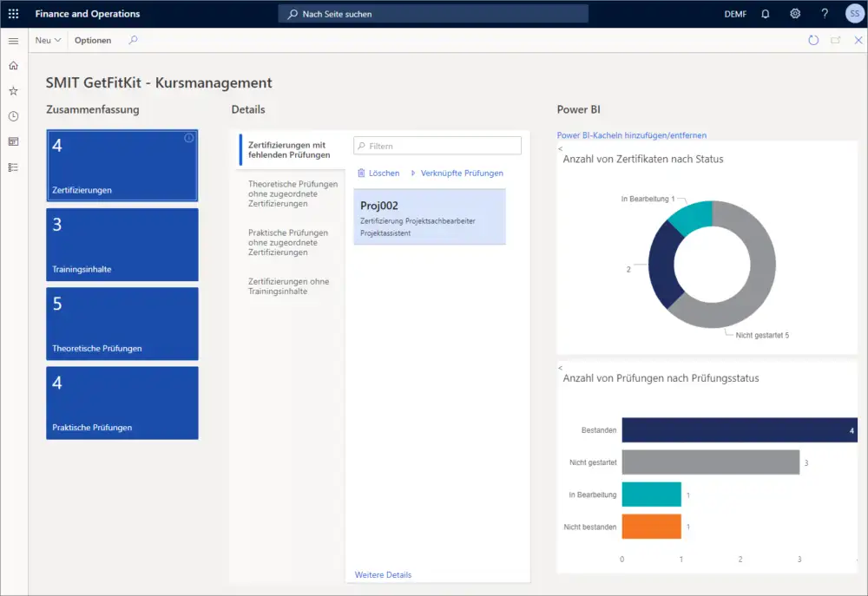Open Workspaces icon in the sidebar

coord(13,141)
